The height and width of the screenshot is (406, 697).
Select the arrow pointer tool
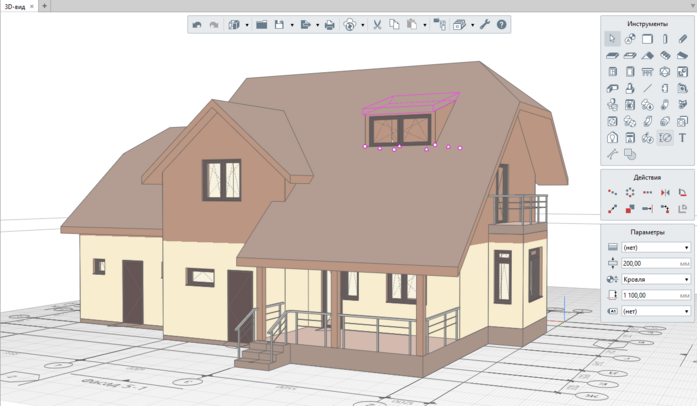click(612, 39)
